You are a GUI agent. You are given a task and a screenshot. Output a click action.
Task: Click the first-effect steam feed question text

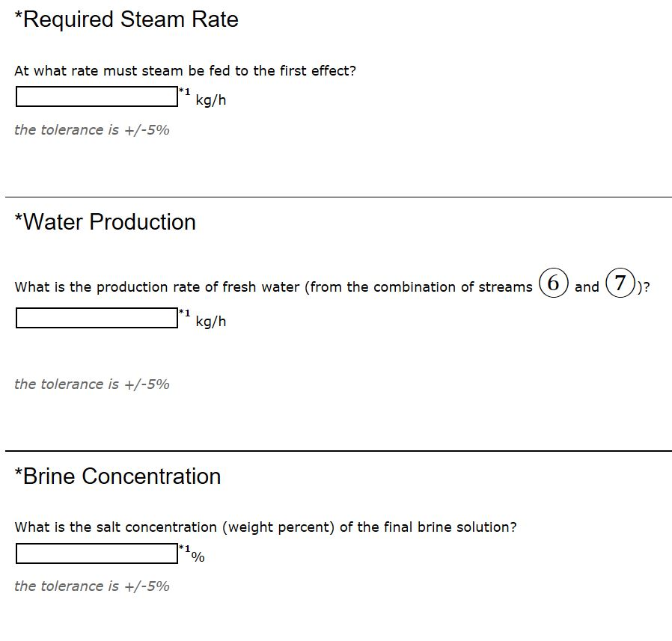[x=185, y=71]
